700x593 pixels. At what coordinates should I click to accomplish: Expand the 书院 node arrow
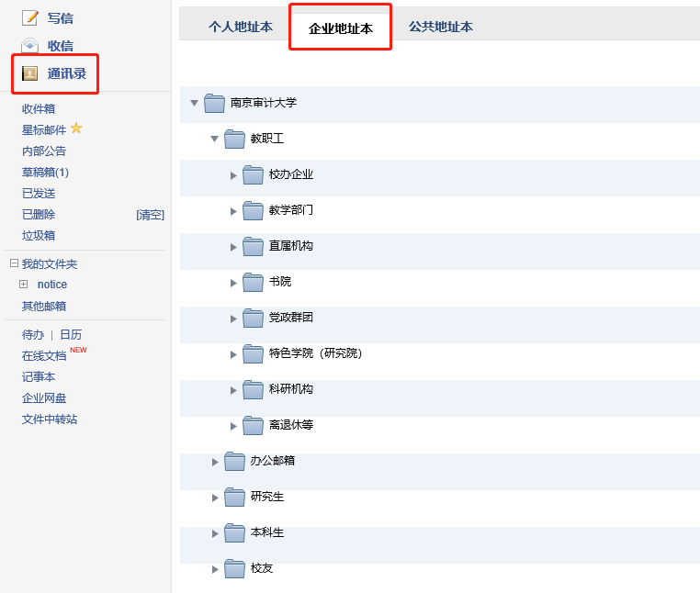click(x=233, y=283)
